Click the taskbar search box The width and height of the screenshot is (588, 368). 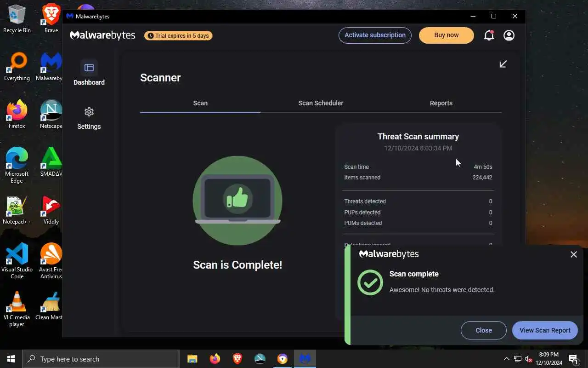[x=101, y=359]
